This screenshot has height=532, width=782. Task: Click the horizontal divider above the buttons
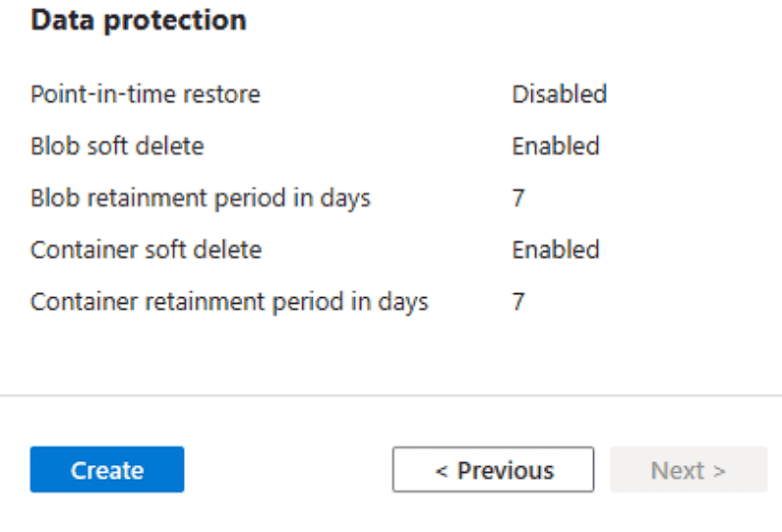pyautogui.click(x=391, y=396)
